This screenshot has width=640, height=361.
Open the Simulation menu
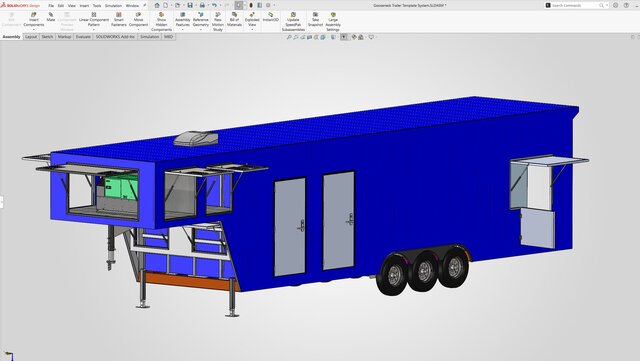(x=113, y=6)
